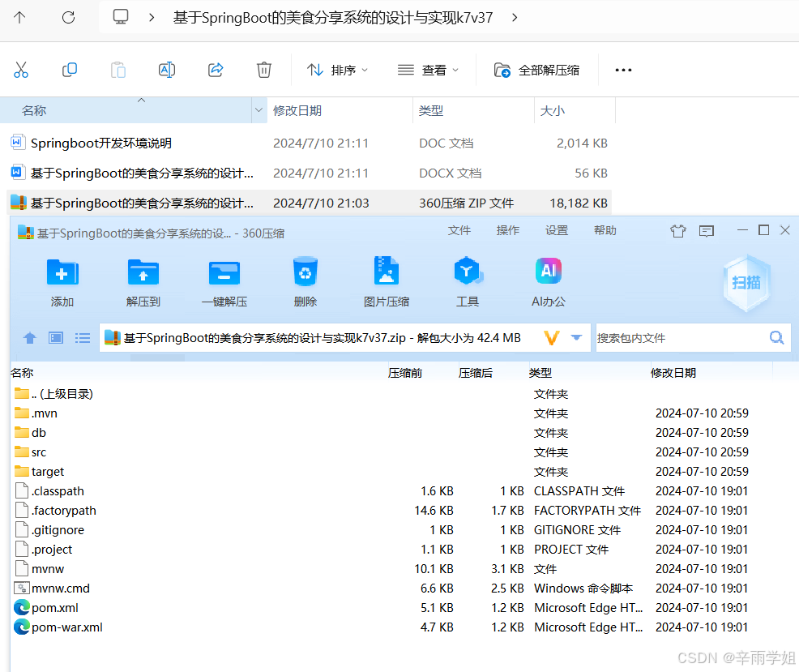The width and height of the screenshot is (799, 672).
Task: Click the Copy icon in Explorer toolbar
Action: [x=70, y=70]
